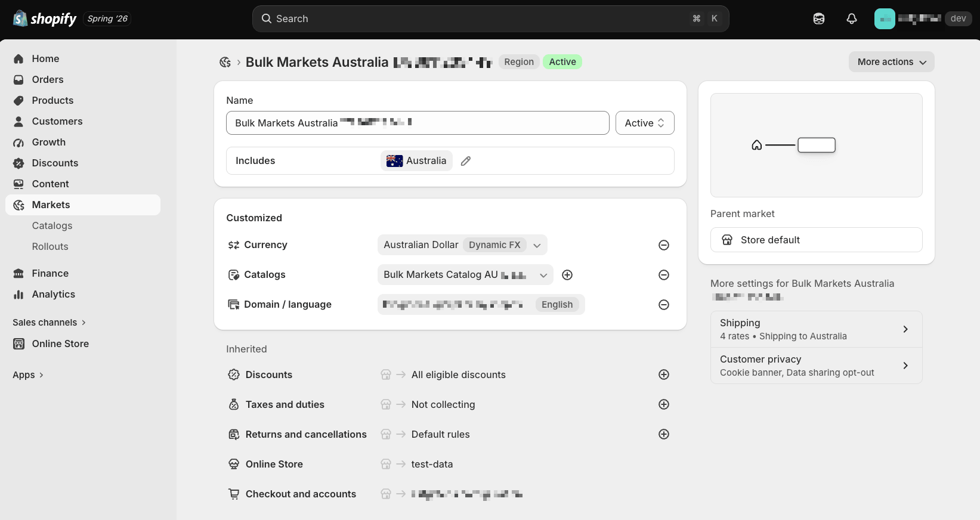Screen dimensions: 980x520
Task: Remove the Currency customization
Action: [x=664, y=245]
